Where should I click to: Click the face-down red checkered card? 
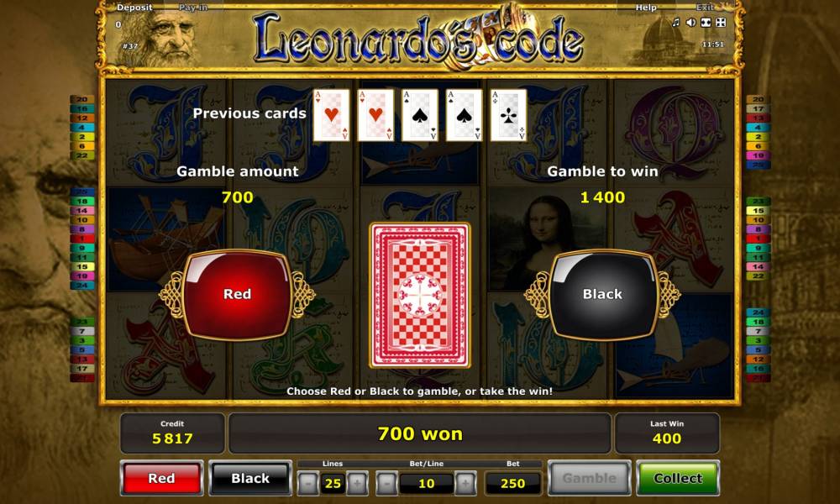pos(420,295)
